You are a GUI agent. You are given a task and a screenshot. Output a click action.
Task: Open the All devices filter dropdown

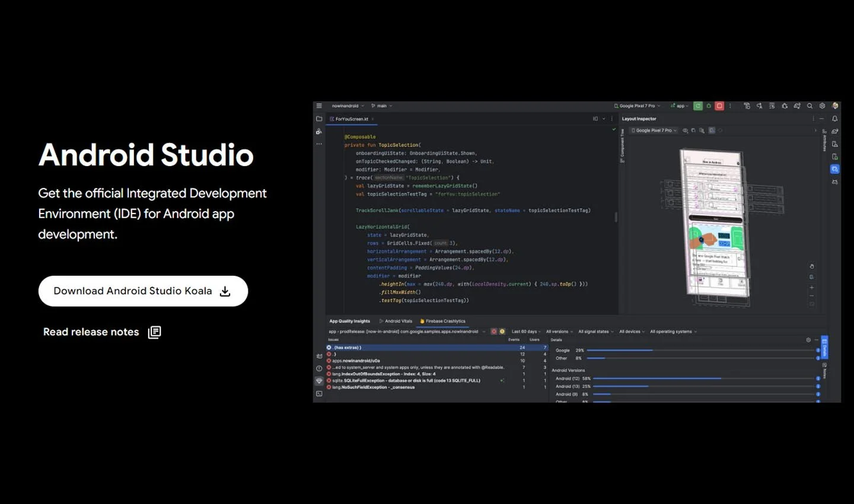point(632,331)
